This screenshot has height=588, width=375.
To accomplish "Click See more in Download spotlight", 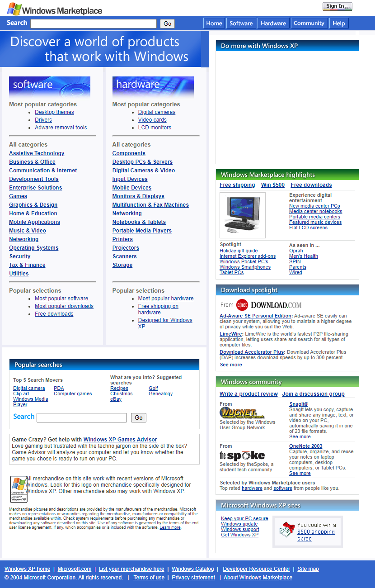I will 231,365.
